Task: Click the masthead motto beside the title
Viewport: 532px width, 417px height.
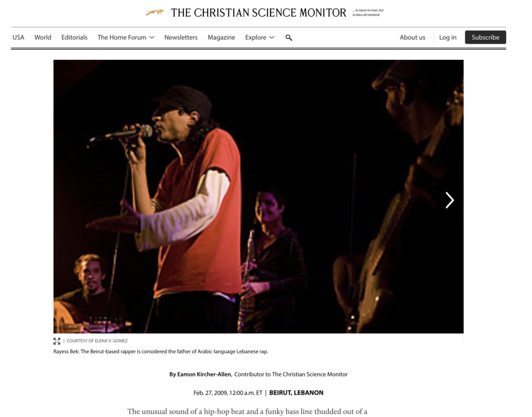Action: click(368, 12)
